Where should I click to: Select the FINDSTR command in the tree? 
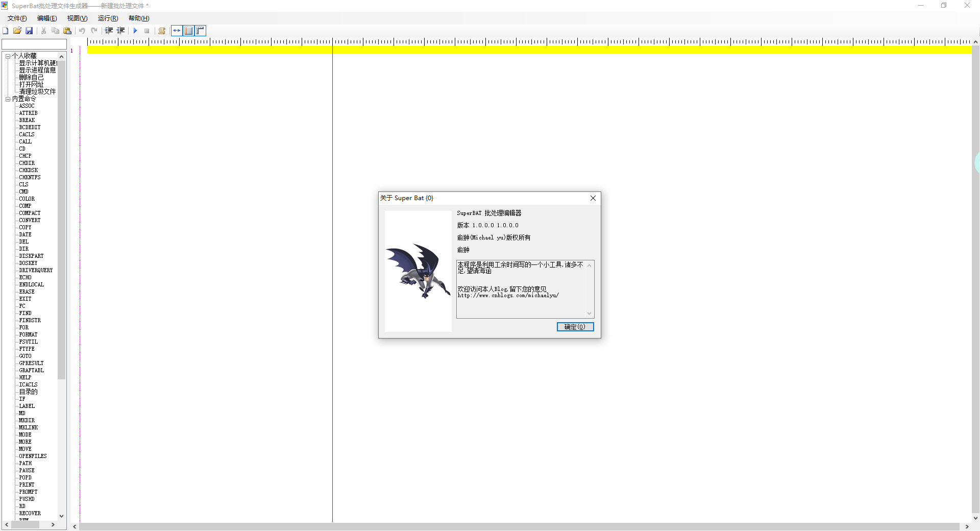click(30, 321)
